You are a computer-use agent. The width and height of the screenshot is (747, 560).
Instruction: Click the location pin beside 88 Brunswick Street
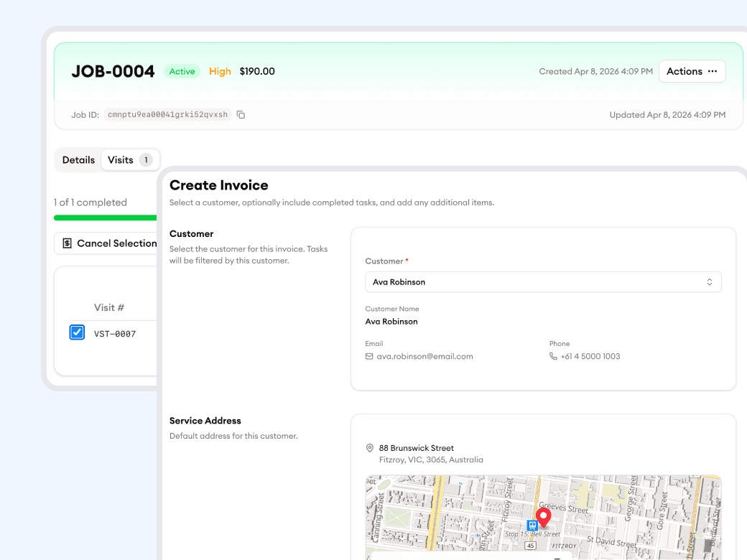[x=369, y=448]
